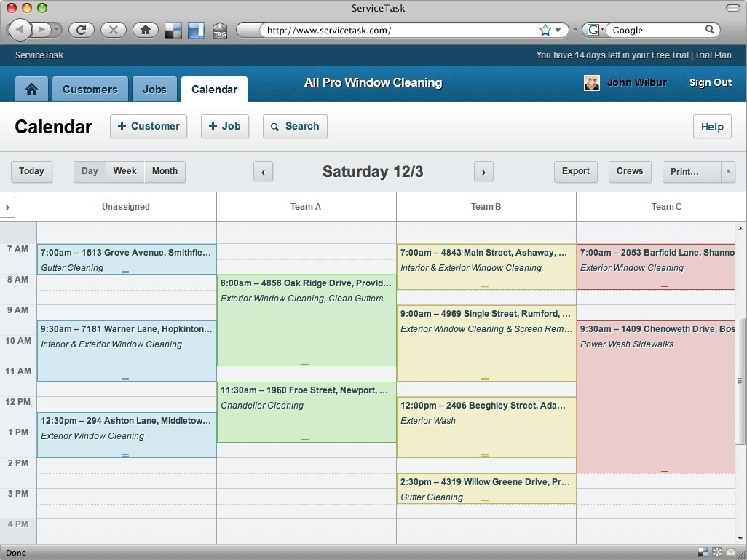
Task: Click the browser home icon
Action: [x=145, y=30]
